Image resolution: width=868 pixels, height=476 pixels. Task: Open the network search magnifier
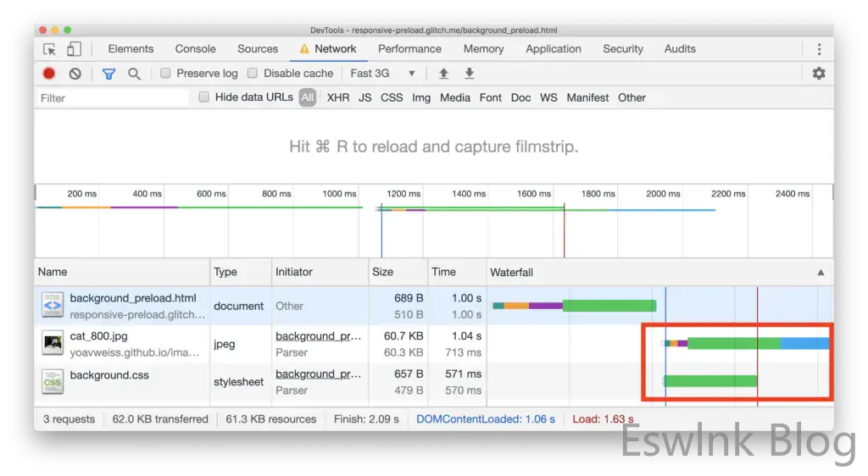pyautogui.click(x=134, y=74)
